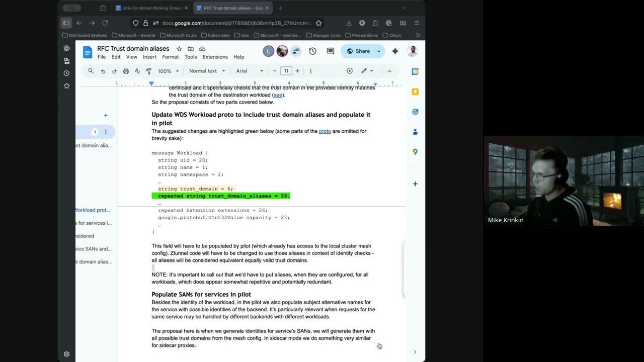This screenshot has width=644, height=362.
Task: Open Google Calendar in the side panel
Action: coord(415,71)
